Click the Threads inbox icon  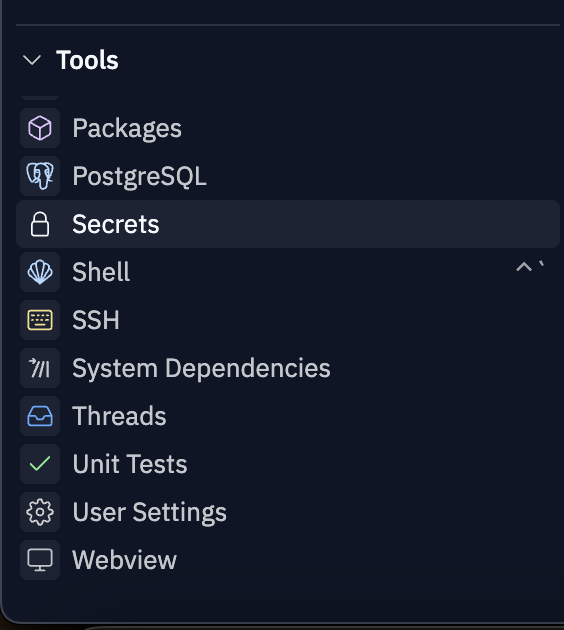[x=40, y=416]
